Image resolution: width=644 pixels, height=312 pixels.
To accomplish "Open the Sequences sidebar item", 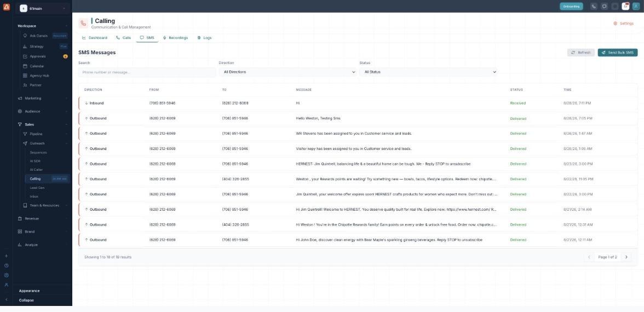I will point(38,152).
